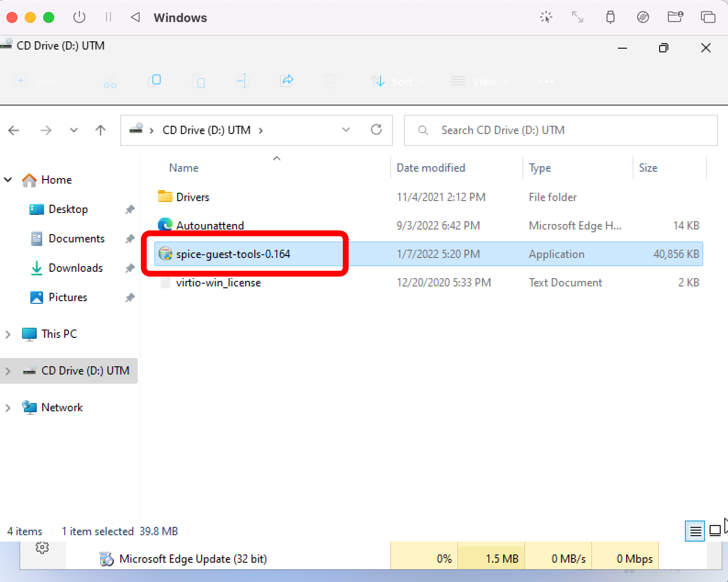Pause the virtual machine

[x=108, y=17]
